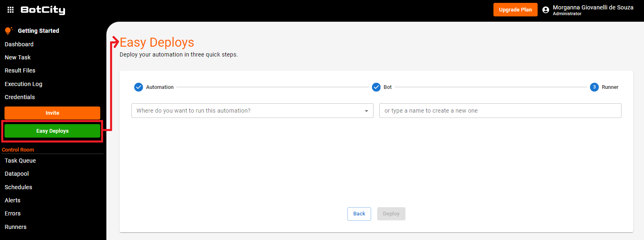Screen dimensions: 644x240
Task: Click the user name Morganna Giovanelli de Souza
Action: pyautogui.click(x=593, y=7)
